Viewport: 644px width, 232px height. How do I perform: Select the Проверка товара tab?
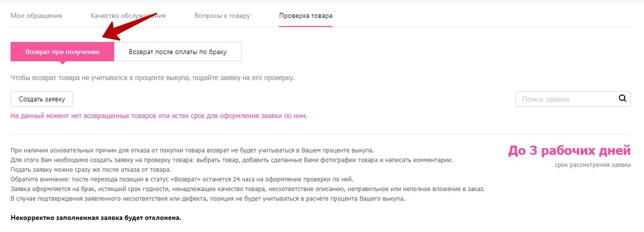click(x=305, y=16)
